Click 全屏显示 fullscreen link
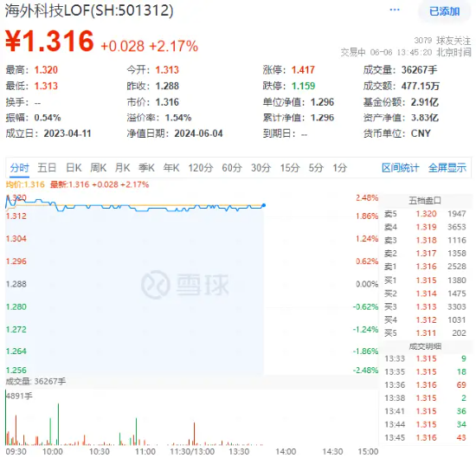The width and height of the screenshot is (476, 458). pyautogui.click(x=447, y=168)
